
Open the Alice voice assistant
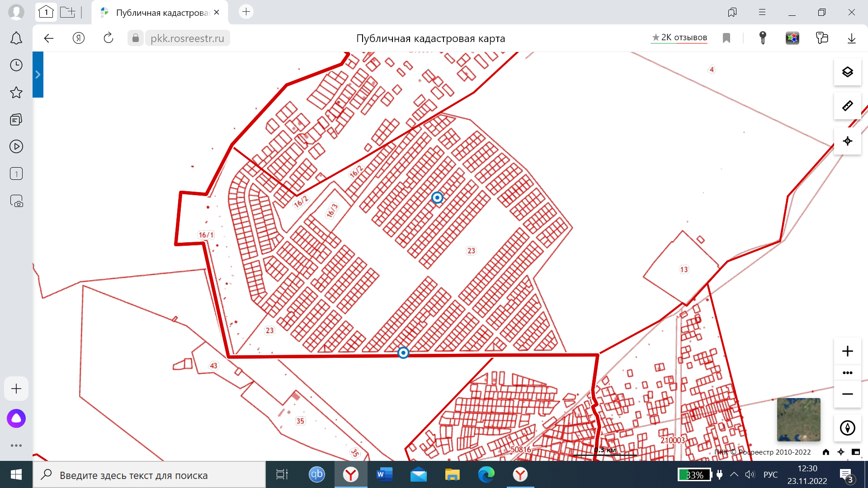click(x=16, y=418)
